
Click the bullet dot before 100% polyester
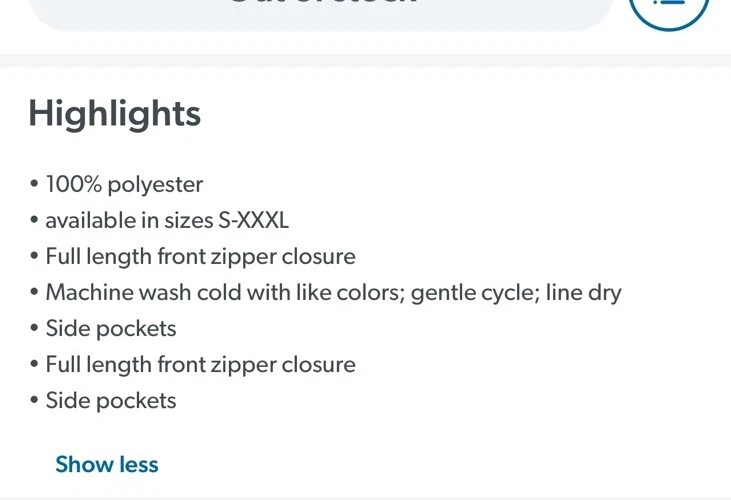tap(34, 184)
